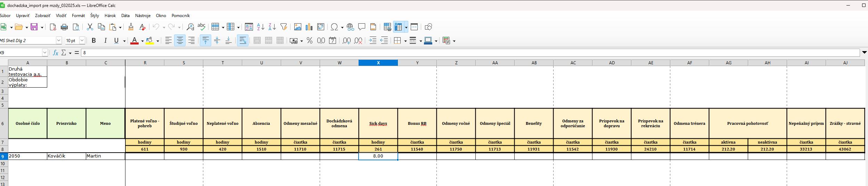Click the Save document icon
This screenshot has height=186, width=868.
34,27
